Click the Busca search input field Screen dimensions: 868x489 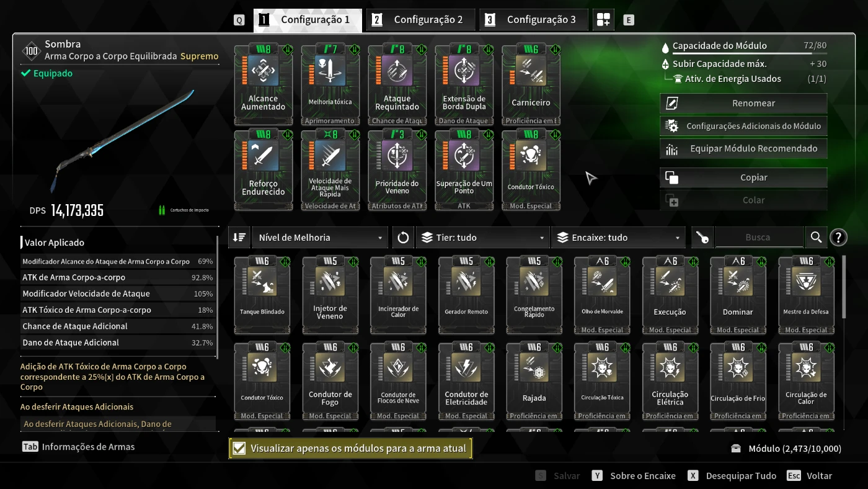point(759,238)
